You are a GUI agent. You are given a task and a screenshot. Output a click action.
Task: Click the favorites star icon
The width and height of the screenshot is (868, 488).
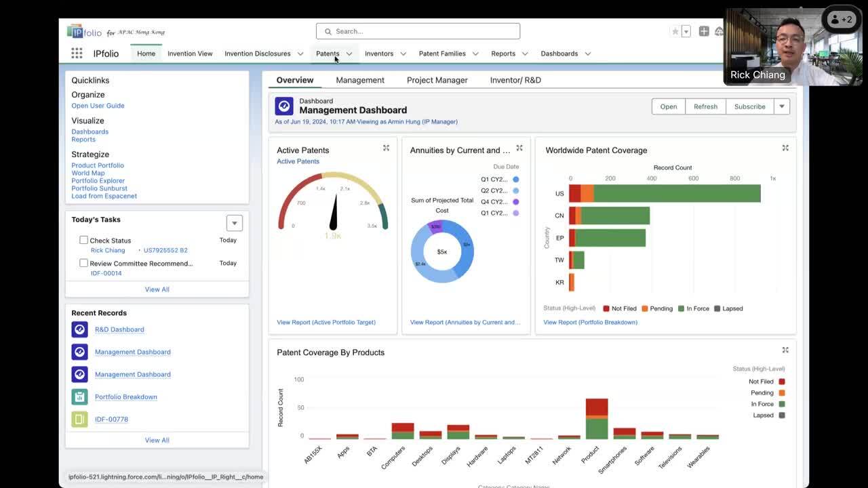(x=675, y=31)
